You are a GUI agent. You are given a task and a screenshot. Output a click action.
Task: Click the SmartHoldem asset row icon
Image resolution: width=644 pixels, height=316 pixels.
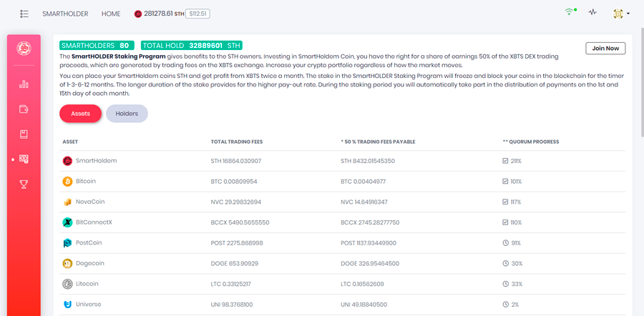tap(67, 161)
